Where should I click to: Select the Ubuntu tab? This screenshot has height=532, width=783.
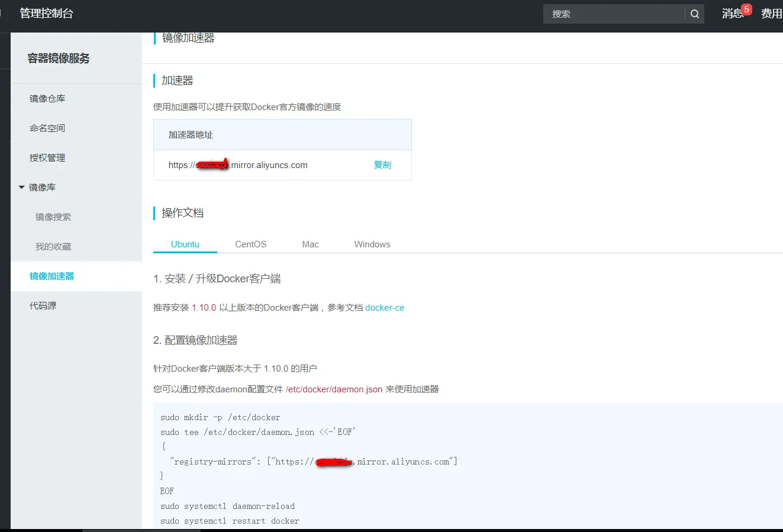pyautogui.click(x=185, y=244)
